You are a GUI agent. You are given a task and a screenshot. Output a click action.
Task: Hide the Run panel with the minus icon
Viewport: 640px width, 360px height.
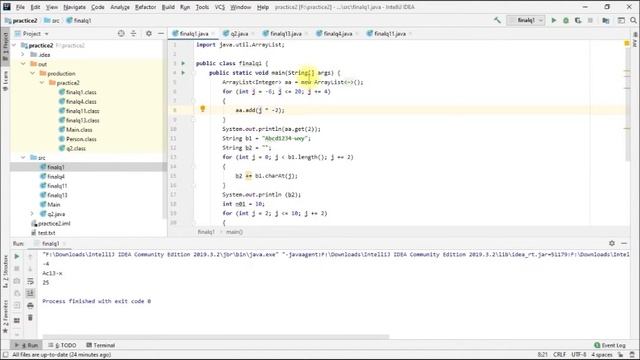click(x=624, y=243)
